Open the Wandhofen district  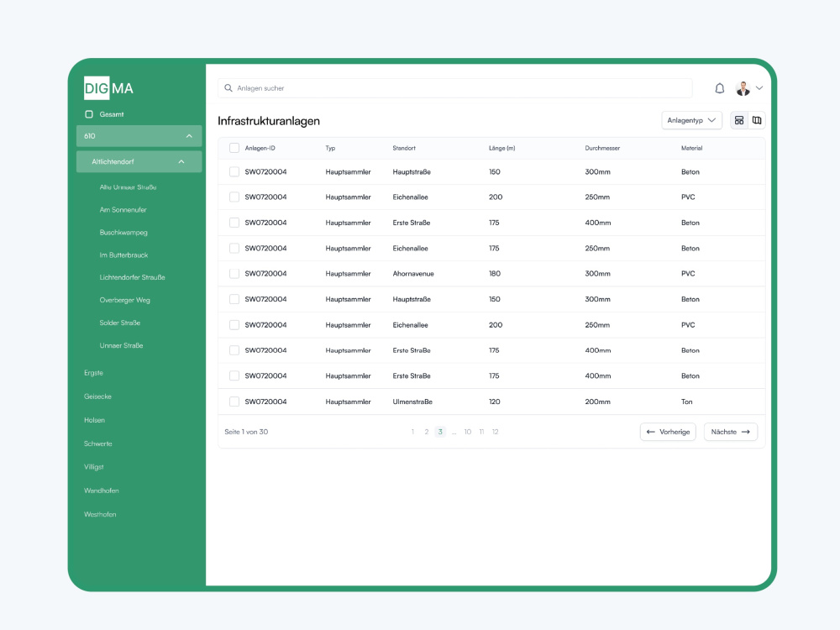click(x=102, y=491)
